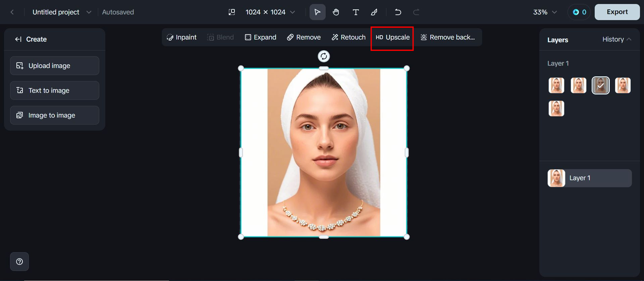
Task: Click the Autosaved status text
Action: (118, 12)
